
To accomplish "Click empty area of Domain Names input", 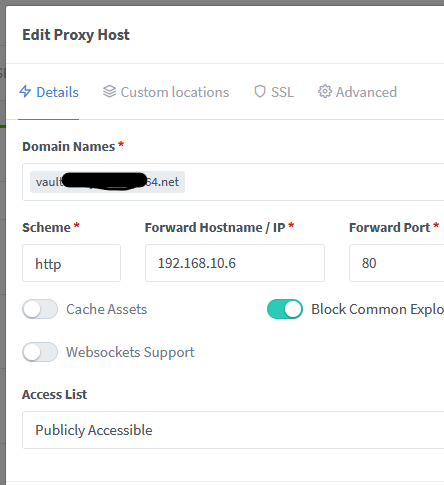I will tap(313, 182).
